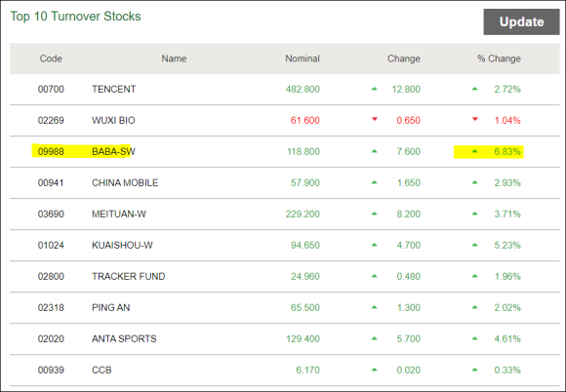Screen dimensions: 566x392
Task: Click the % Change column header
Action: coord(500,59)
